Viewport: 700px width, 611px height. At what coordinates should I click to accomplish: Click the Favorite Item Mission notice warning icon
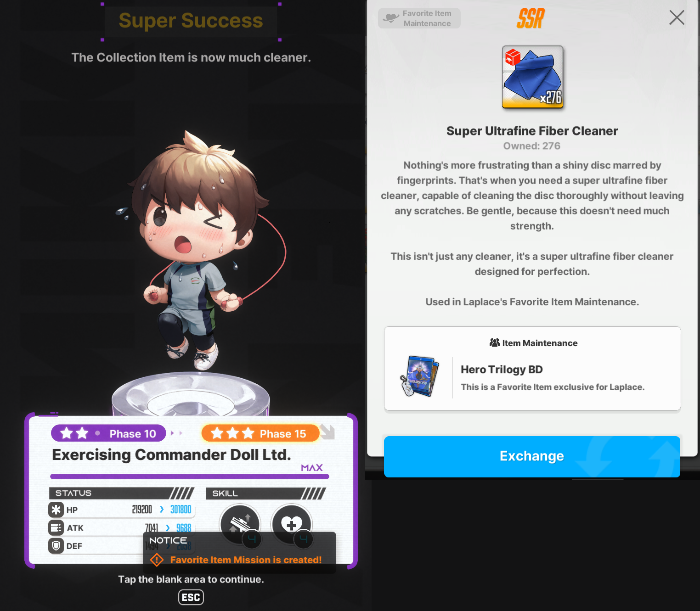click(157, 560)
